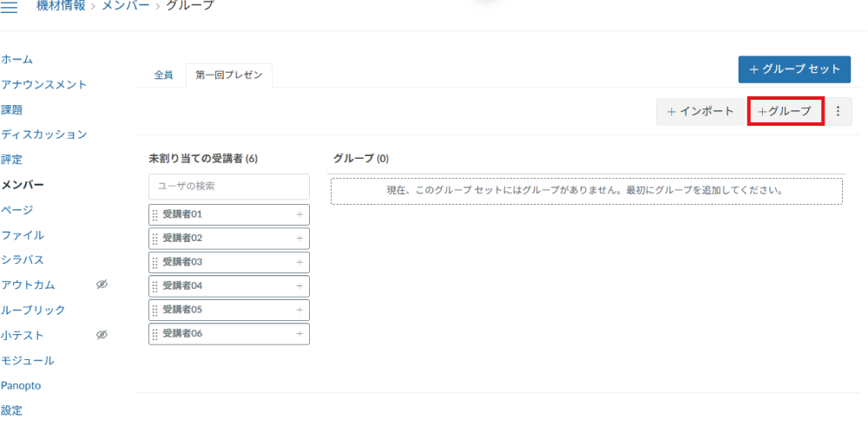Go to 機材情報 breadcrumb link
Viewport: 868px width, 439px height.
(x=62, y=6)
